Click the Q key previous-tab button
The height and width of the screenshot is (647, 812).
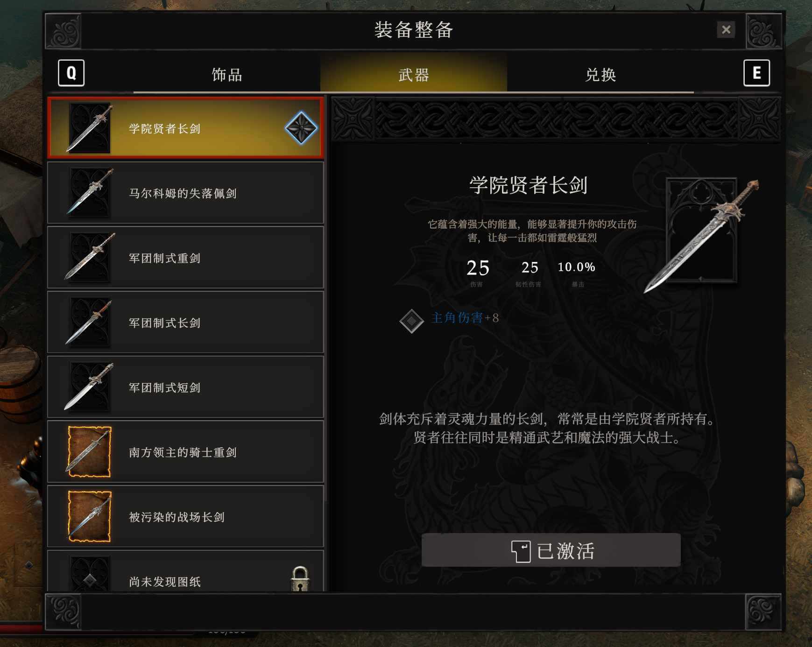pos(71,73)
